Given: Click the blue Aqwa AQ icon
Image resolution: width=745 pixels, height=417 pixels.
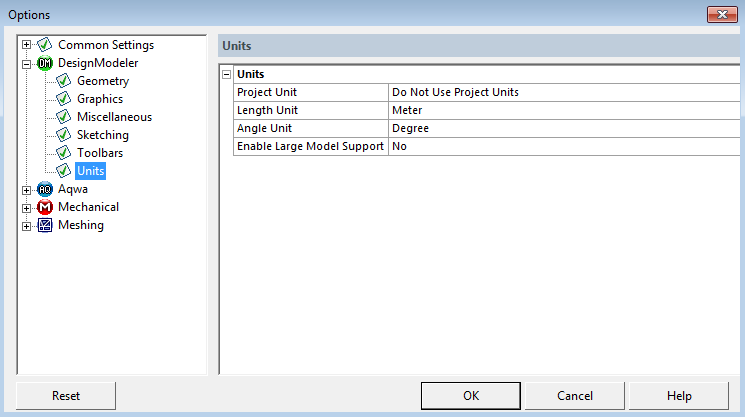Looking at the screenshot, I should coord(45,189).
